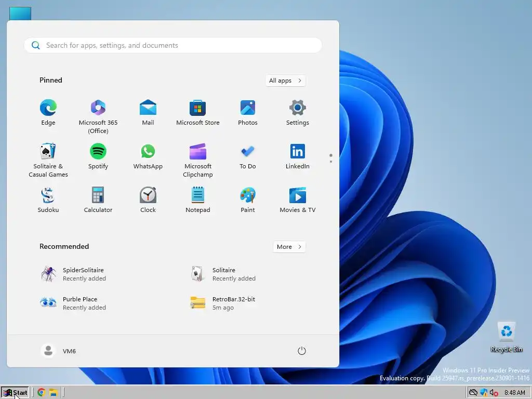This screenshot has height=399, width=532.
Task: Launch the Photos app
Action: pos(248,113)
